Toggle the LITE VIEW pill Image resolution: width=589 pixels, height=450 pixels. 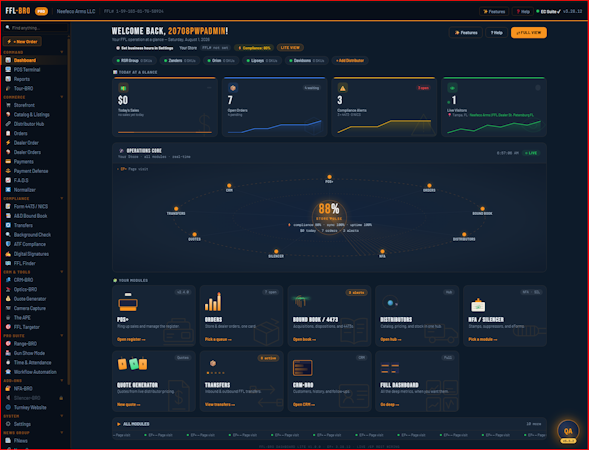[x=290, y=48]
